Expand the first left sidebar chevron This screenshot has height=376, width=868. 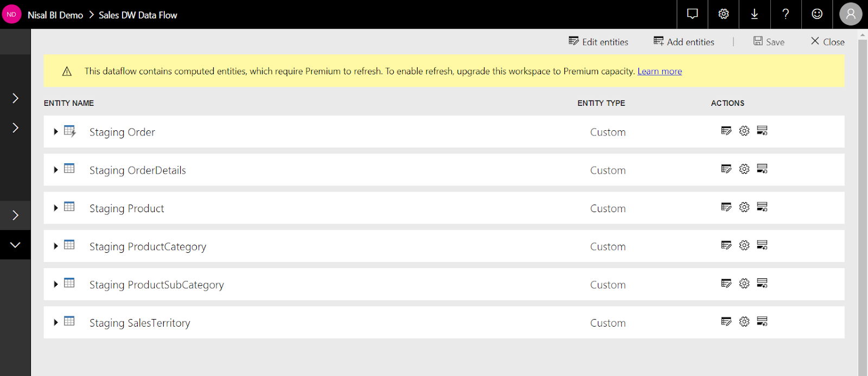tap(15, 98)
